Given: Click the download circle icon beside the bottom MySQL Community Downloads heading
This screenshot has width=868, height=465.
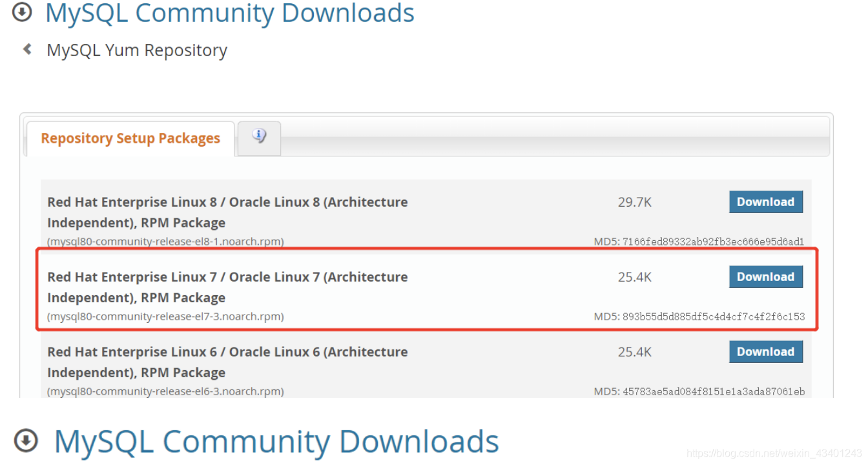Looking at the screenshot, I should pyautogui.click(x=26, y=440).
